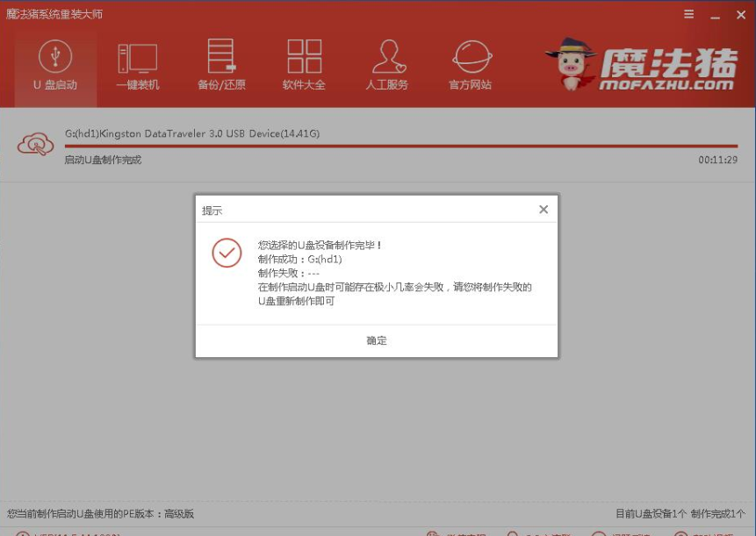Click the red checkmark success icon
The width and height of the screenshot is (756, 536).
[227, 253]
